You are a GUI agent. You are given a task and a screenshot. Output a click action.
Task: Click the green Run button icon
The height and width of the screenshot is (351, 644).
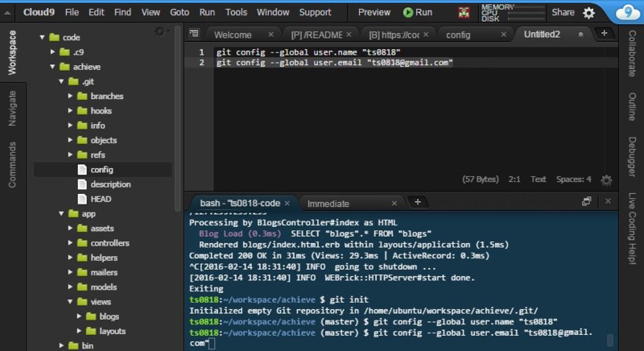click(x=408, y=12)
